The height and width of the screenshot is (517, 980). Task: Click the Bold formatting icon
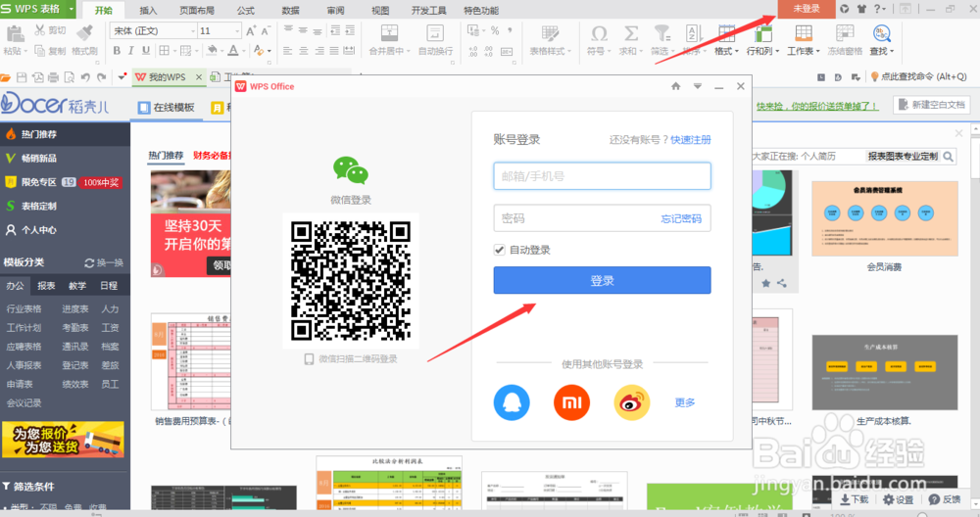[x=117, y=51]
